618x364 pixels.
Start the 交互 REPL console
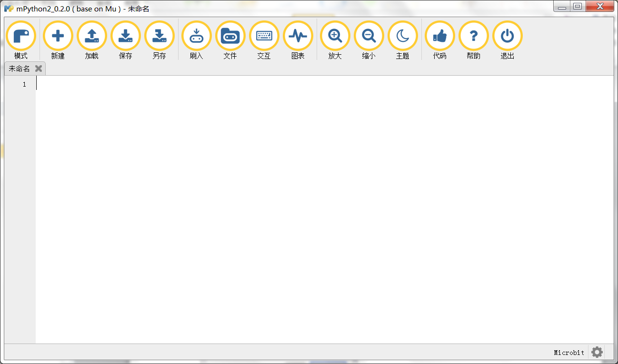[x=264, y=40]
